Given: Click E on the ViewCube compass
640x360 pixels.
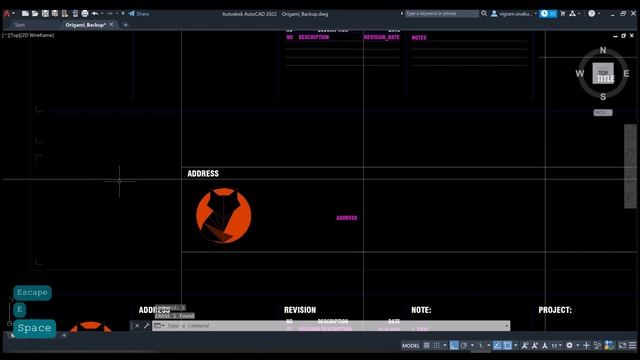Looking at the screenshot, I should tap(626, 73).
